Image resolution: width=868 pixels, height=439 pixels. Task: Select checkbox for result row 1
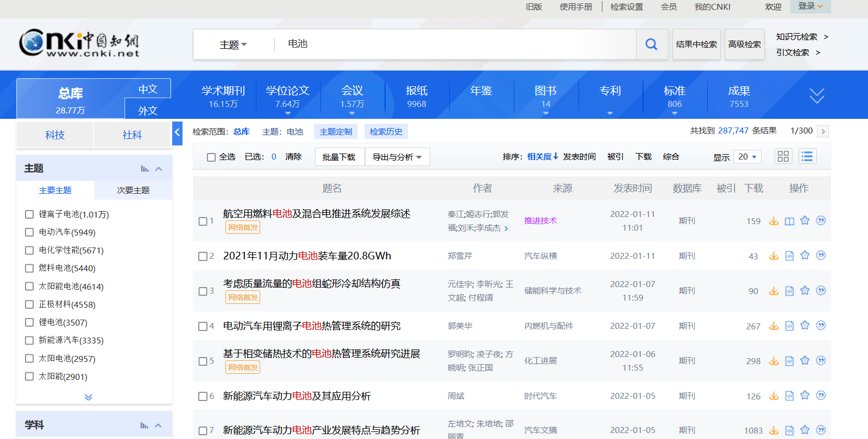(203, 221)
